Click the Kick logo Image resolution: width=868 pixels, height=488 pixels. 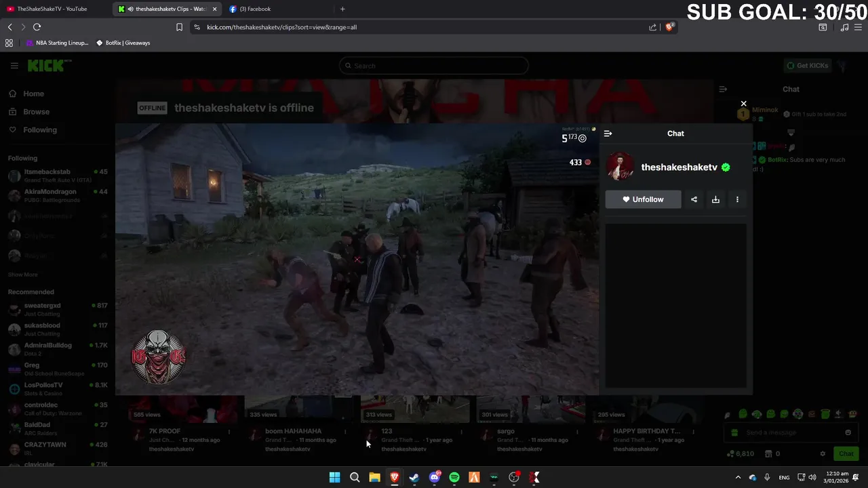(x=49, y=66)
